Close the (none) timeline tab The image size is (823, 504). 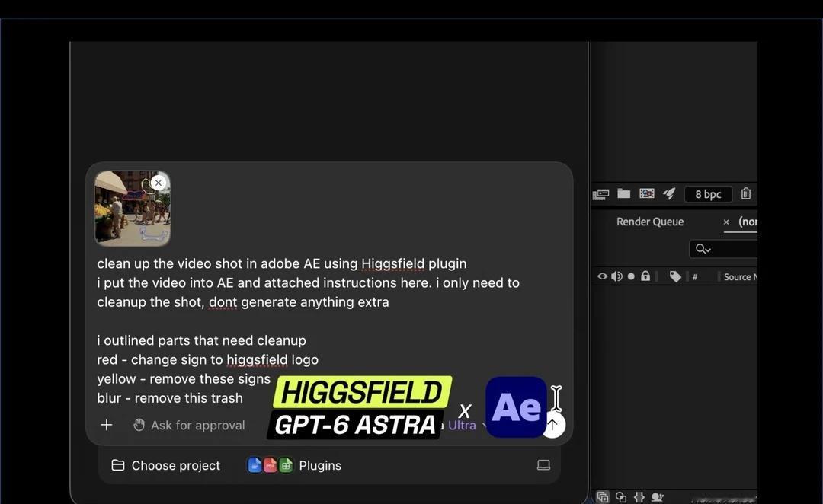tap(726, 222)
